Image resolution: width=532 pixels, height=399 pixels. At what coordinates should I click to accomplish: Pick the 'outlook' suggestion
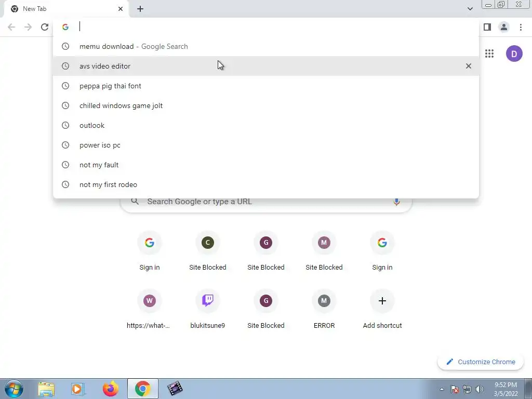[x=265, y=125]
